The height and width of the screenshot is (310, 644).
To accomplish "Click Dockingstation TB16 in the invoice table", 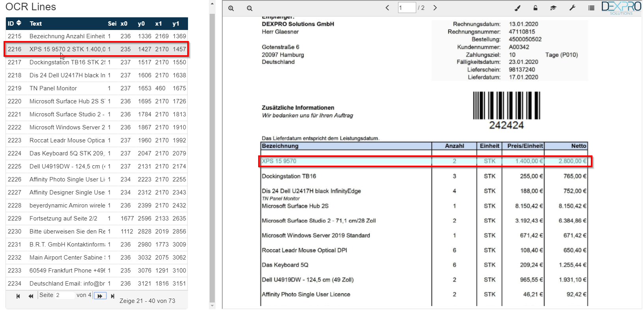I will click(x=289, y=176).
